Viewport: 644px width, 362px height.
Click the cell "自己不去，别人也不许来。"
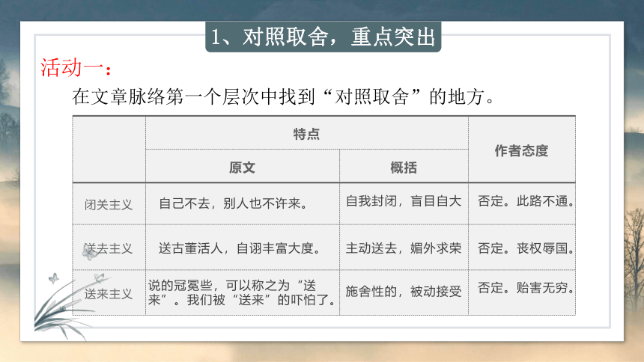tap(243, 203)
